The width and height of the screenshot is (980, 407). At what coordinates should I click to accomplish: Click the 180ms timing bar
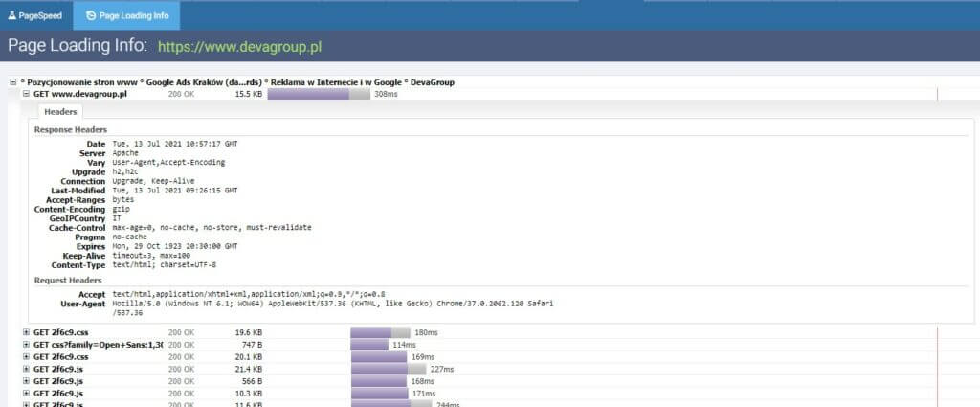pyautogui.click(x=371, y=332)
